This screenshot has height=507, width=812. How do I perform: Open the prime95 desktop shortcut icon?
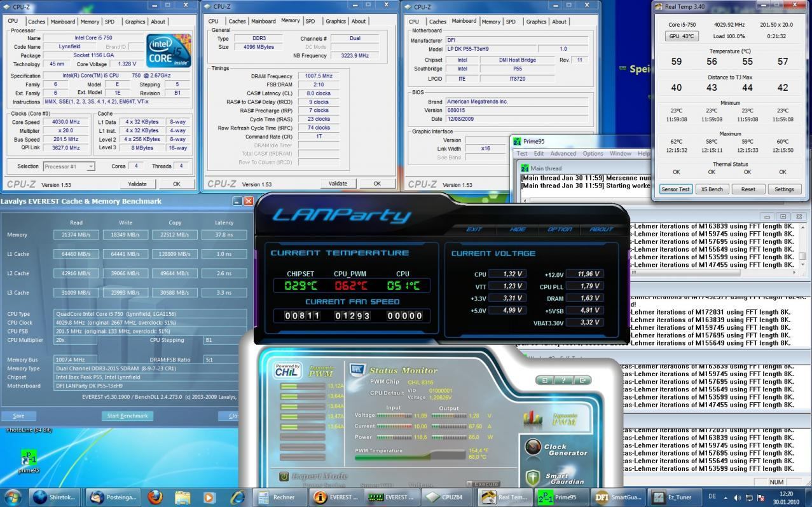point(28,459)
